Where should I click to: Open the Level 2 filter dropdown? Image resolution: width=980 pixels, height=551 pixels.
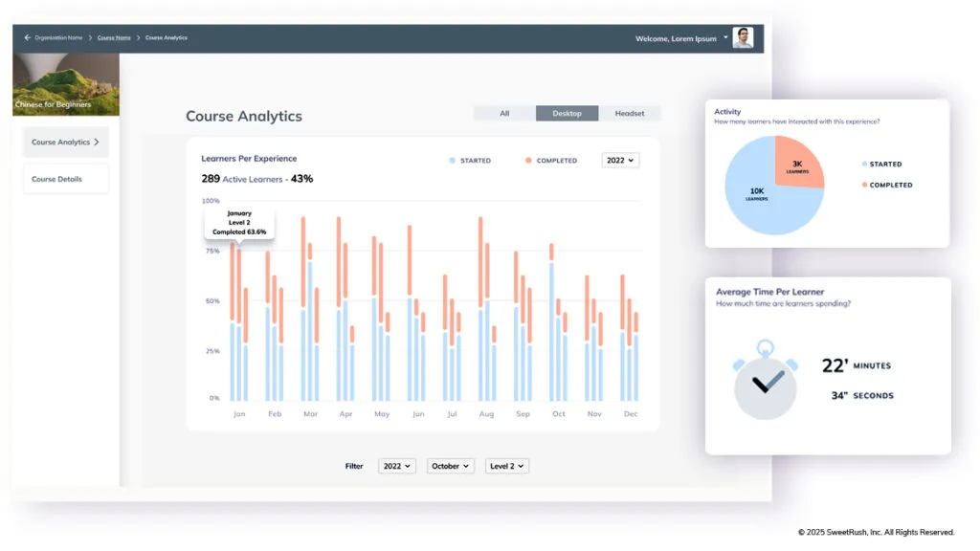[x=507, y=466]
